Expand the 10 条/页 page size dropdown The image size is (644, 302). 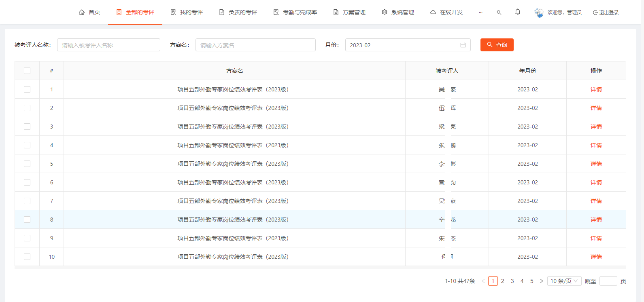click(564, 281)
